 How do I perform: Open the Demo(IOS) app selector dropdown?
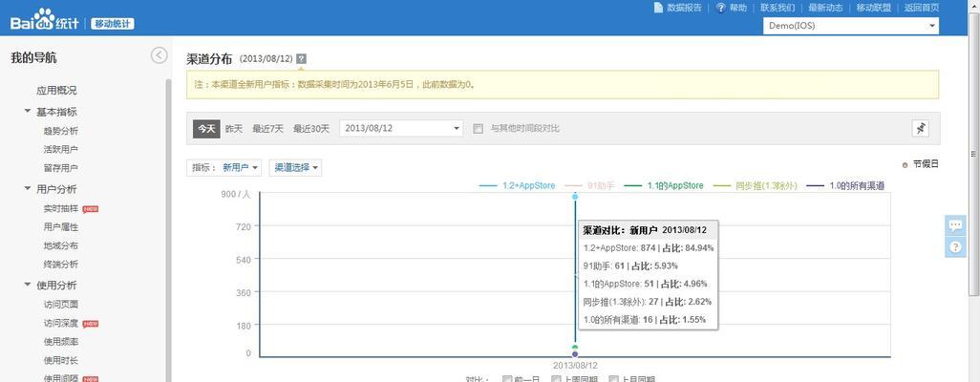click(x=851, y=26)
